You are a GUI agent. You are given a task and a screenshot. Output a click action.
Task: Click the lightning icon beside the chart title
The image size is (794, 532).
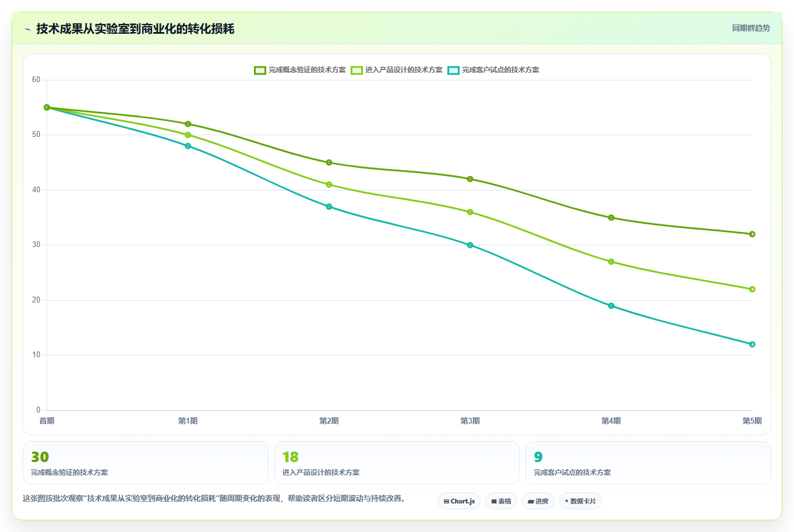pyautogui.click(x=27, y=29)
